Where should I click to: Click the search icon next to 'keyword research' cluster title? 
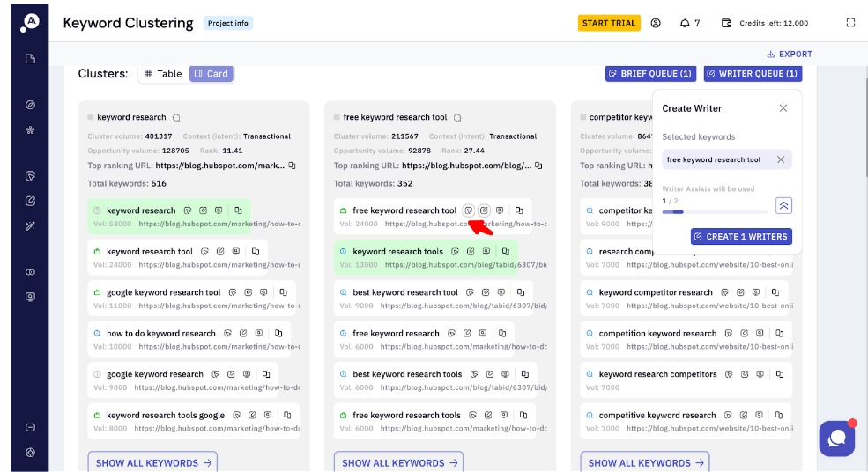[176, 117]
